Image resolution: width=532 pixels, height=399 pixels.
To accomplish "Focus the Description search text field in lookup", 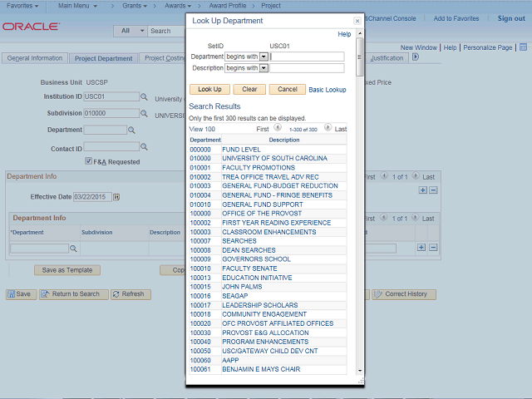I will click(x=307, y=68).
